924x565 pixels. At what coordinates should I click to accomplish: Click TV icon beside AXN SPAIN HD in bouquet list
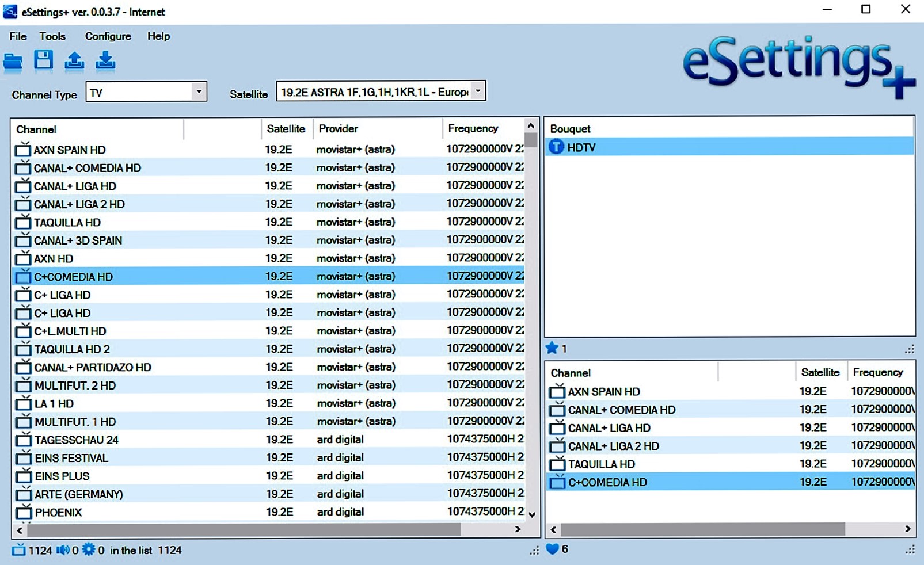tap(557, 392)
